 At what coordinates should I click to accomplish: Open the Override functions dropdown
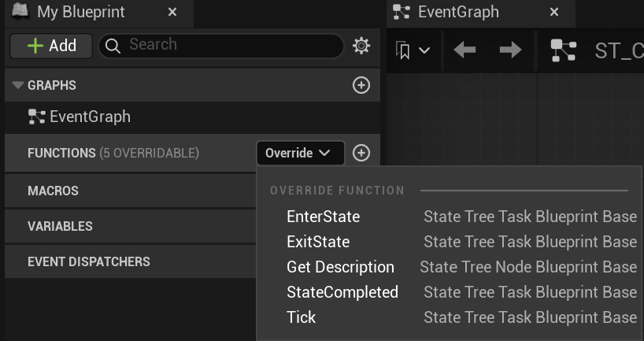tap(300, 153)
